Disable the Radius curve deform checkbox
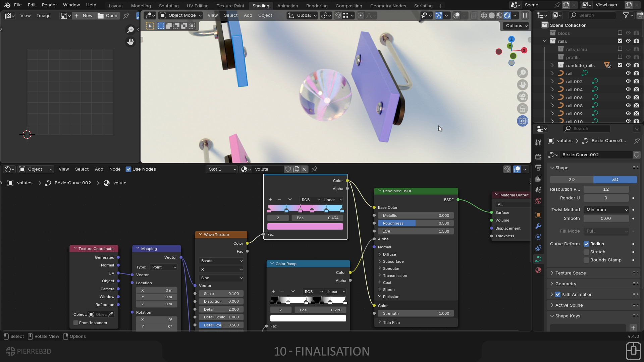Viewport: 644px width, 362px height. tap(586, 244)
